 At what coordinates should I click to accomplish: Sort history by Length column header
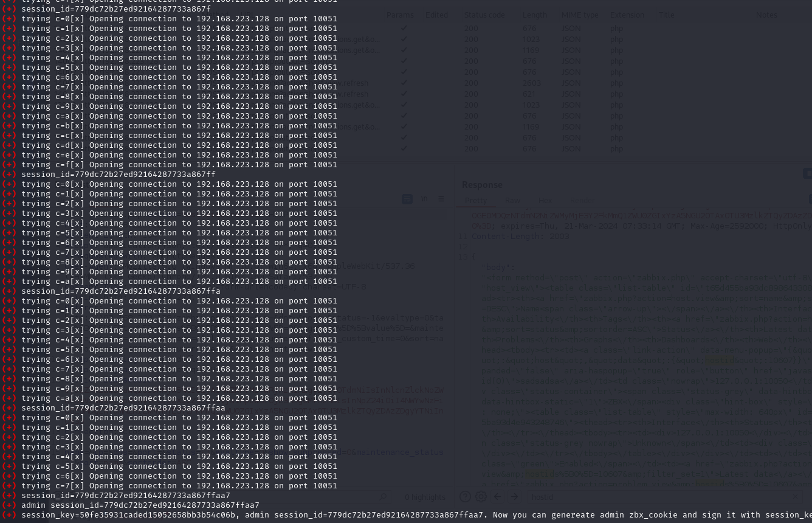[534, 15]
